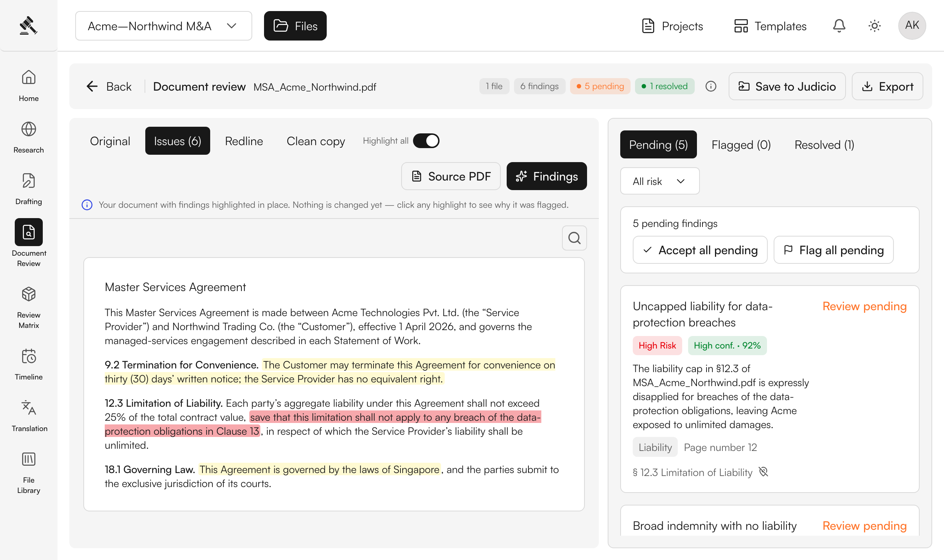
Task: Click Master Services Agreement heading
Action: tap(175, 287)
